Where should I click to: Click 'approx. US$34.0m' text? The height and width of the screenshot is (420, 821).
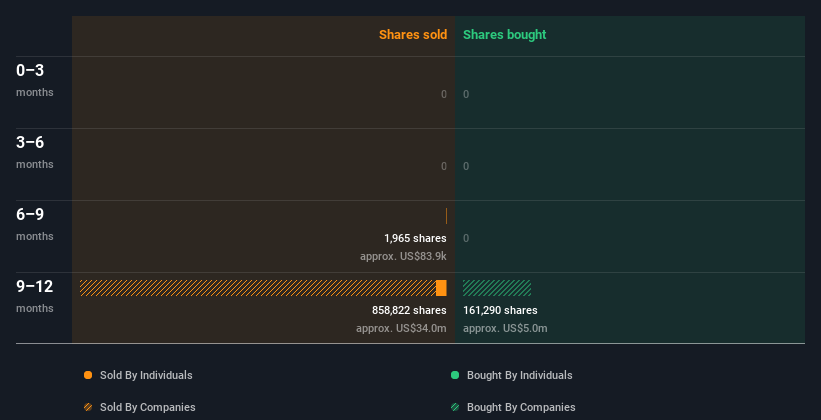coord(402,329)
